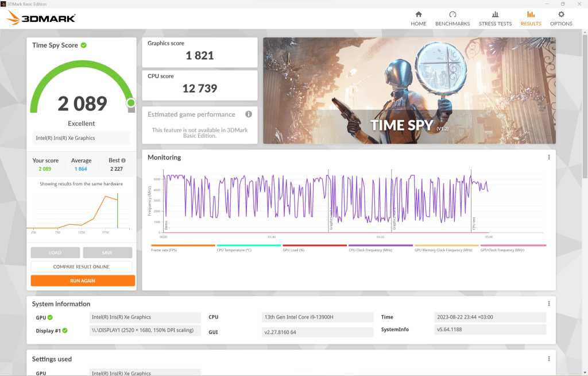Click the Time Spy banner image
Viewport: 588px width, 376px height.
point(409,90)
